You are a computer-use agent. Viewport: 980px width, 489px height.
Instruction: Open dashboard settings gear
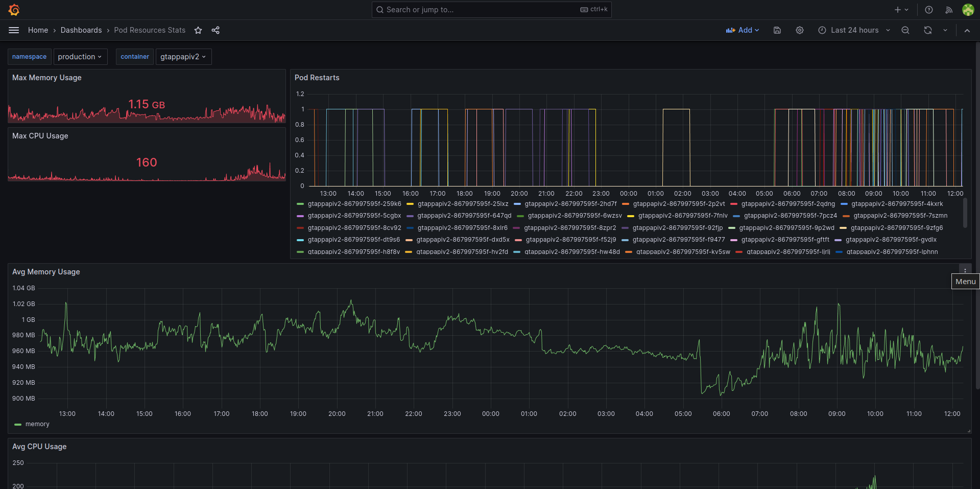click(800, 30)
